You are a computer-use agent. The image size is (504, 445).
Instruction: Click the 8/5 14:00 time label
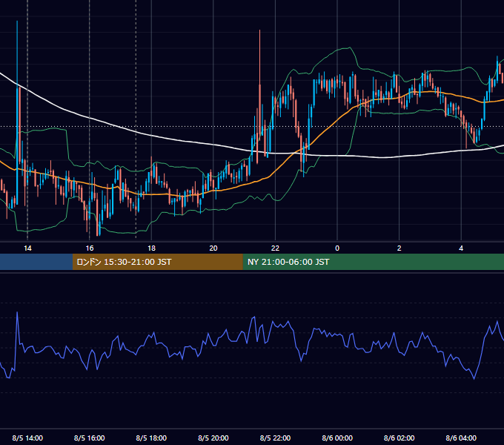(x=27, y=438)
